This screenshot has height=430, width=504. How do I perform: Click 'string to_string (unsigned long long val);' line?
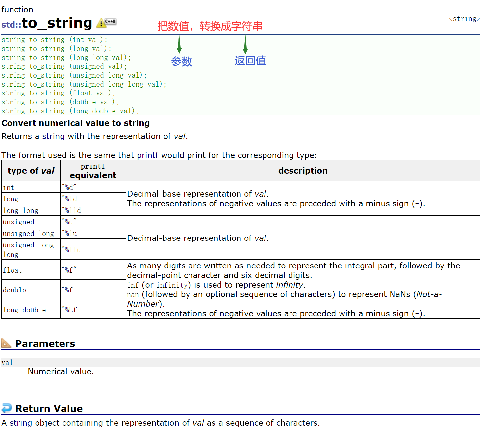(x=84, y=84)
